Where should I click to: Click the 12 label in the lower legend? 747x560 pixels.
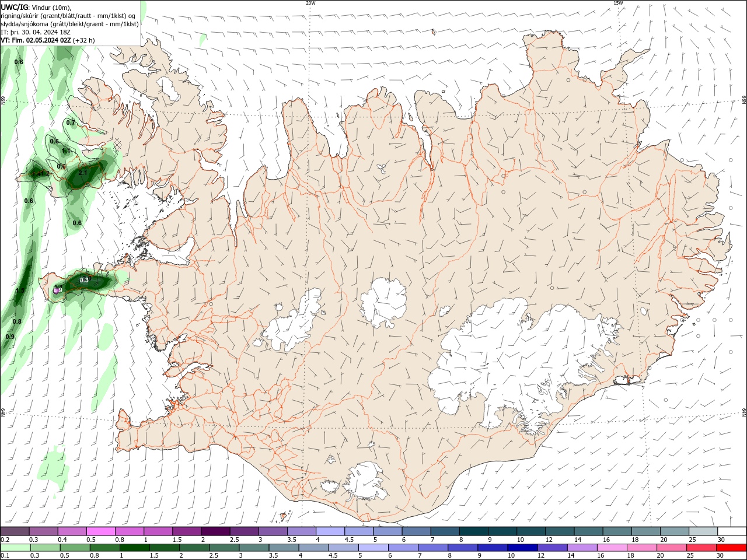540,555
